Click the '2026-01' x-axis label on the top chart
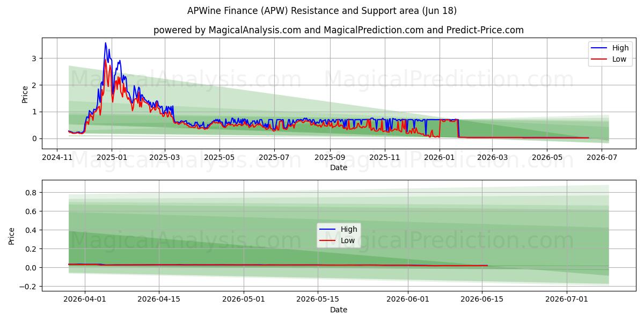Screen dimensions: 644x322 click(440, 157)
